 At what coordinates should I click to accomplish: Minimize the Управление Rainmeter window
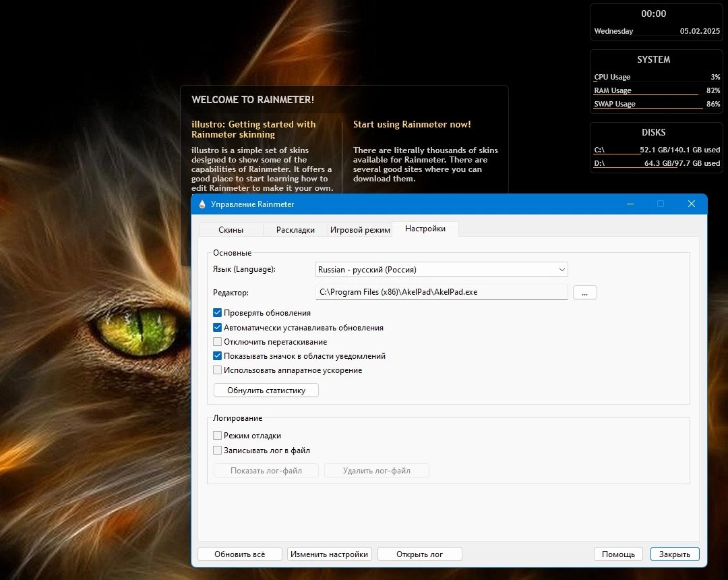[630, 204]
